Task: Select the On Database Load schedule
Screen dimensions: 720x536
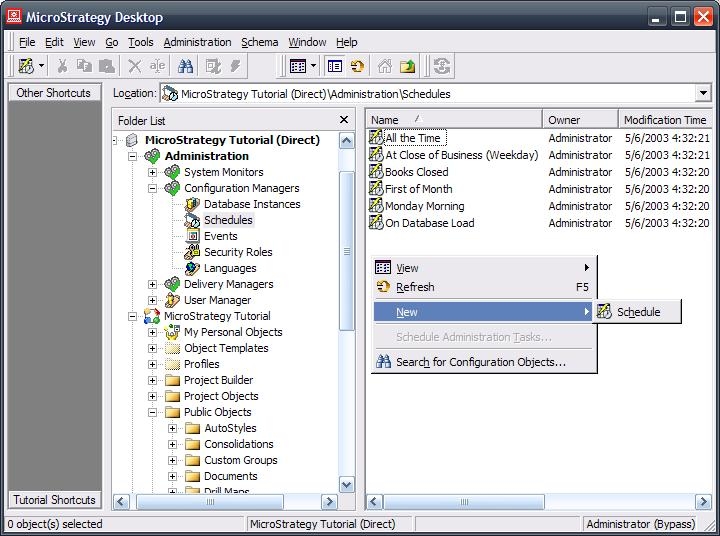Action: pos(430,223)
